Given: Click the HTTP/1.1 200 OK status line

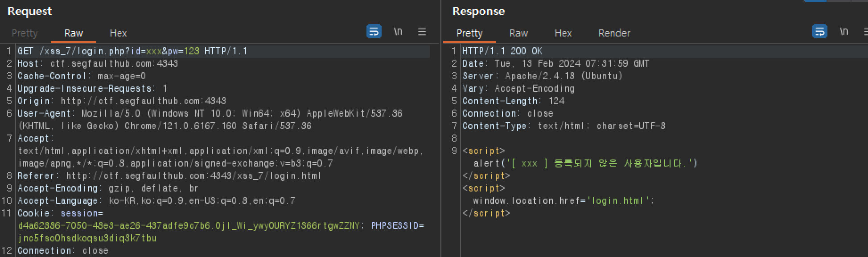Looking at the screenshot, I should point(502,51).
